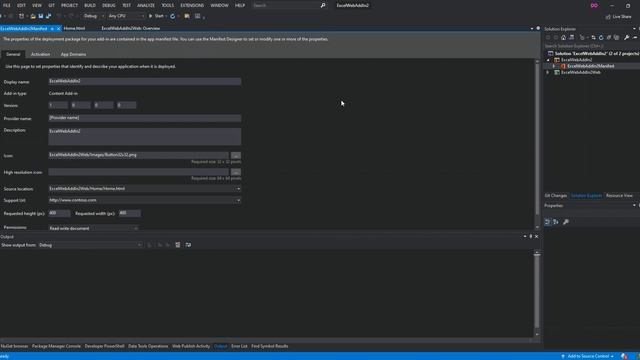Switch to Package Manager Console tab
The image size is (640, 360).
coord(56,346)
